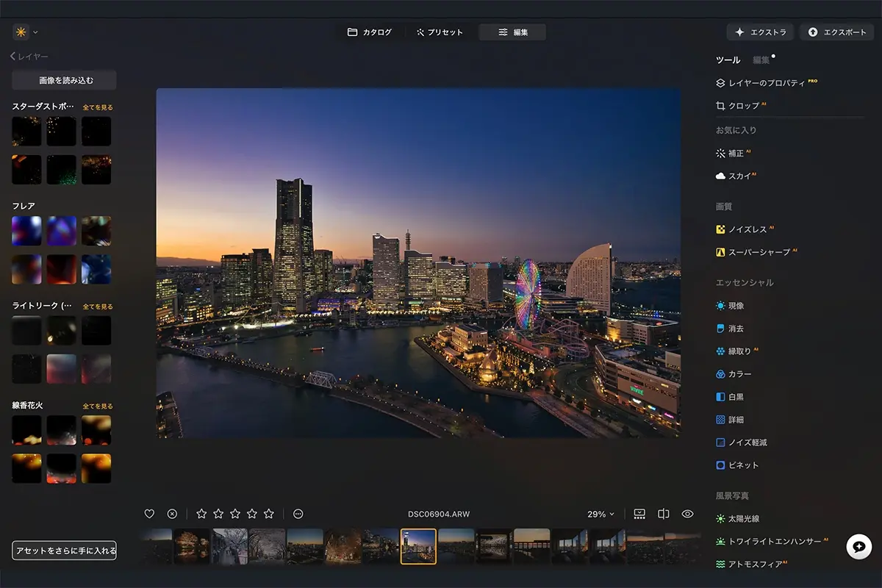Open the 緑取り AI tool

click(736, 351)
